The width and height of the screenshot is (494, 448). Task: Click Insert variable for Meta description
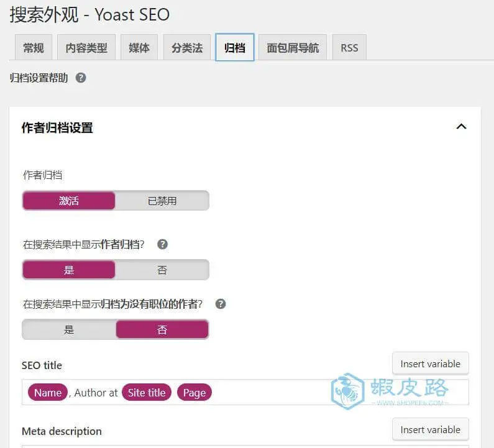pyautogui.click(x=431, y=429)
